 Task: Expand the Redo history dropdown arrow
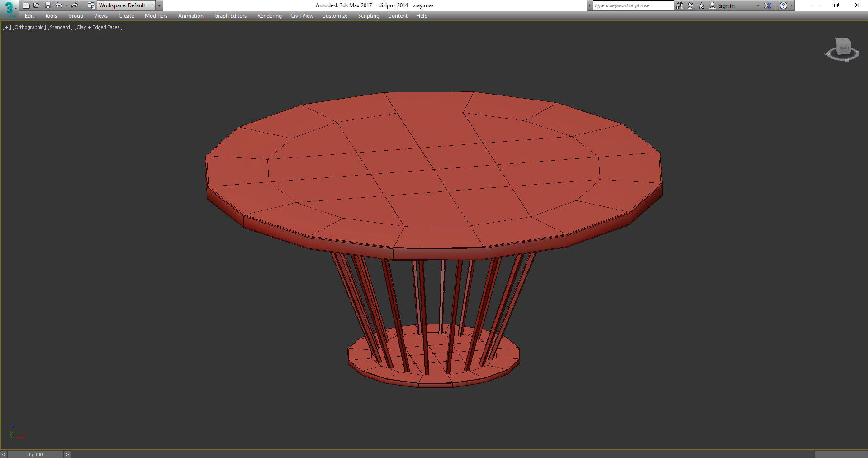[x=82, y=5]
